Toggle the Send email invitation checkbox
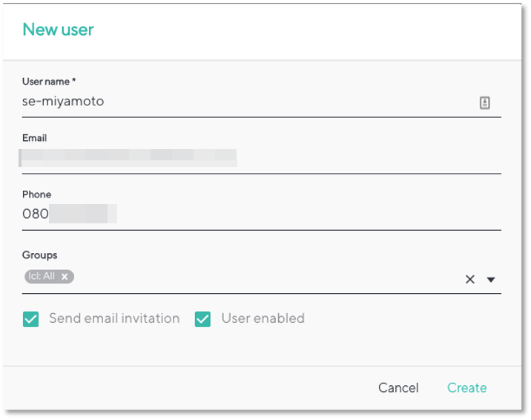 (x=31, y=319)
